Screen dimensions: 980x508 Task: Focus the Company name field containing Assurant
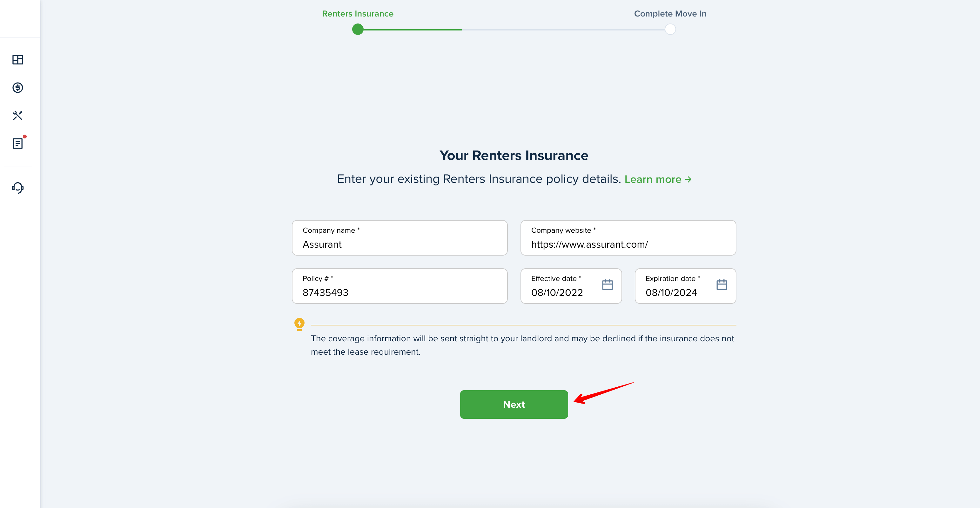click(399, 238)
